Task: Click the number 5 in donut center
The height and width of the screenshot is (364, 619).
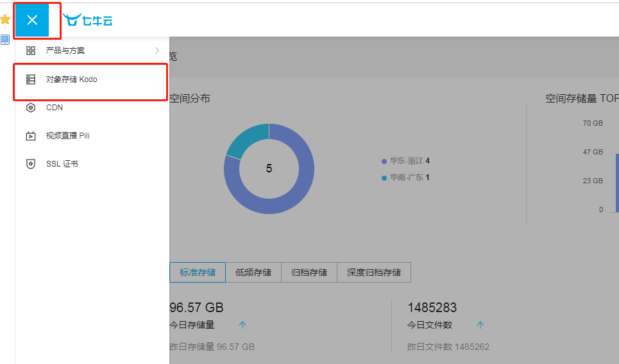Action: point(269,169)
